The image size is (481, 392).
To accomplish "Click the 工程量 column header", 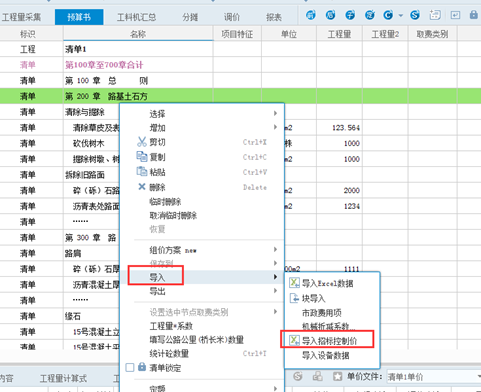I will click(x=339, y=34).
